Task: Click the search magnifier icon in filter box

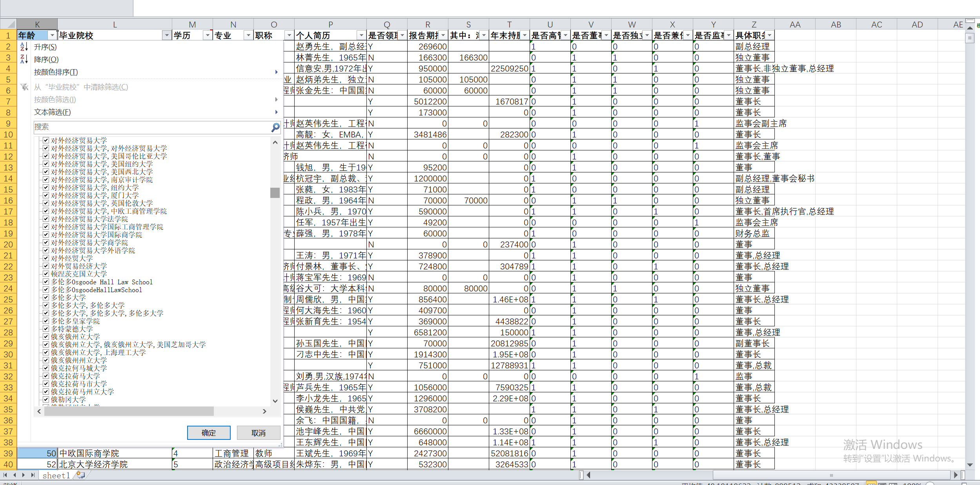Action: (275, 127)
